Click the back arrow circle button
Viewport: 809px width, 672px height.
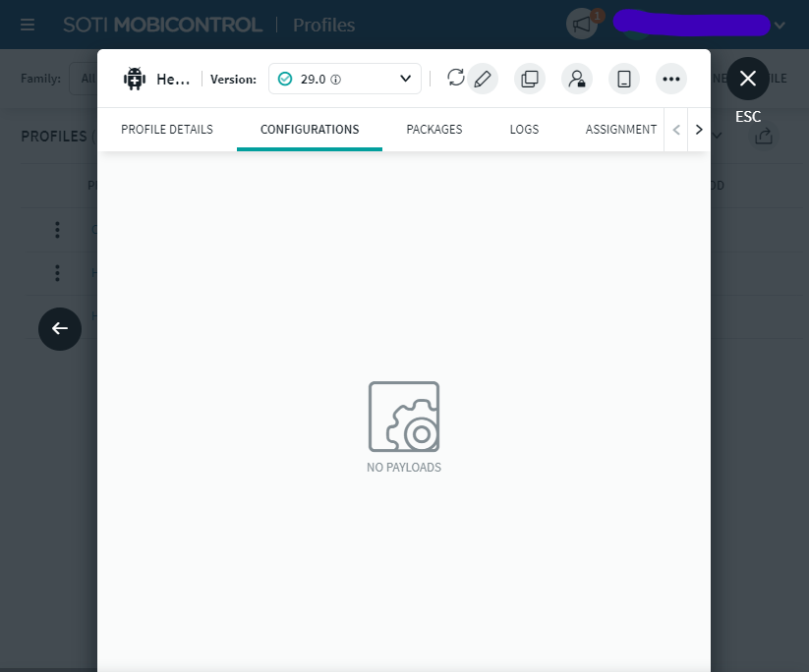tap(60, 328)
